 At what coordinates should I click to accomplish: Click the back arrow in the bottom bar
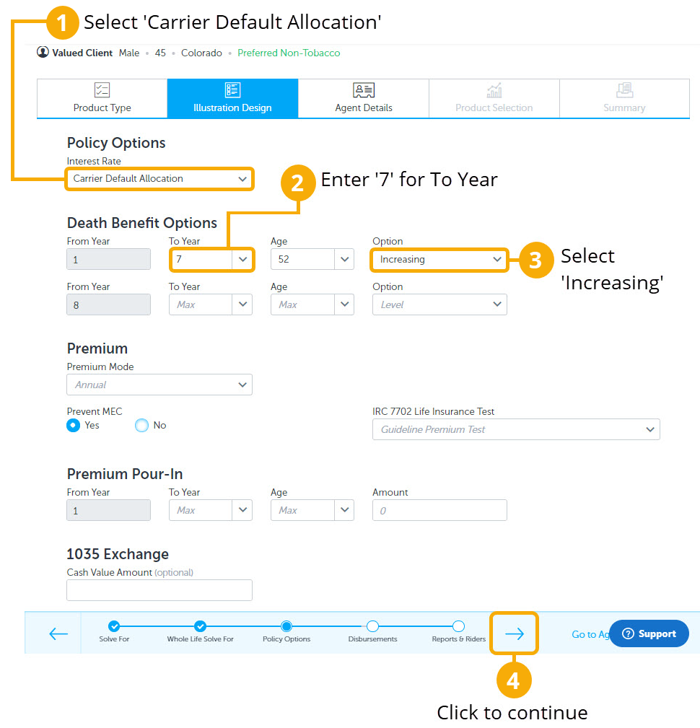[x=59, y=633]
